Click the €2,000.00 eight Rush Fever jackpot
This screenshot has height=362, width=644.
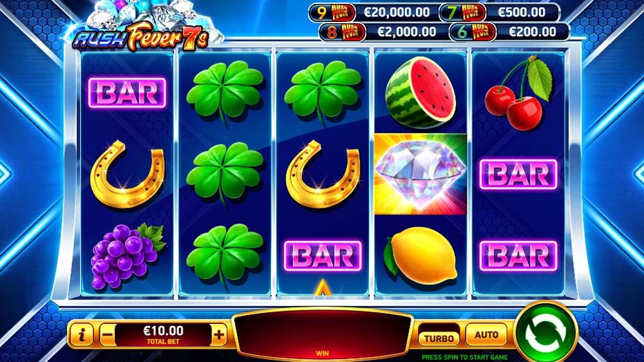click(382, 32)
